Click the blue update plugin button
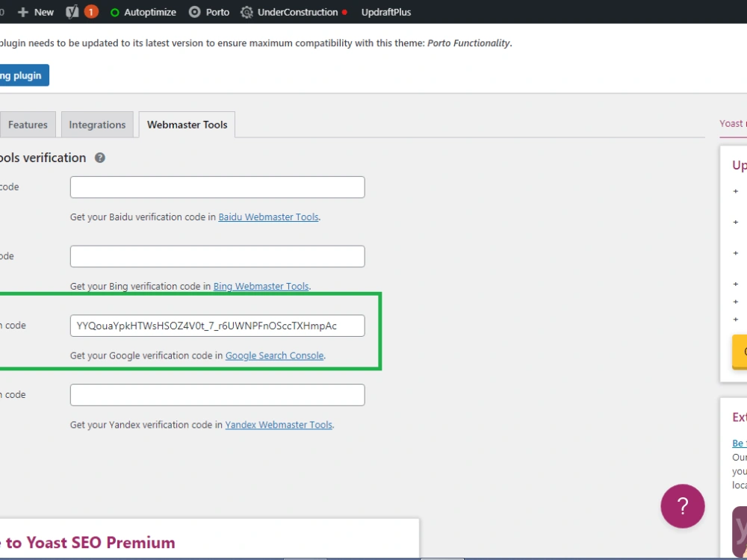The image size is (747, 560). tap(24, 75)
